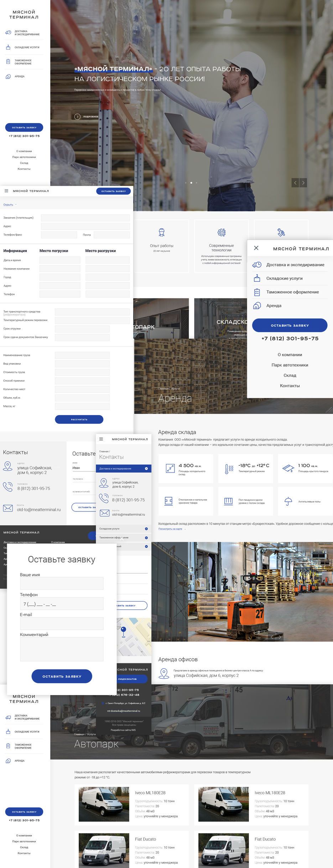Collapse the Доставка и экспедирование accordion section
333x868 pixels.
click(146, 469)
